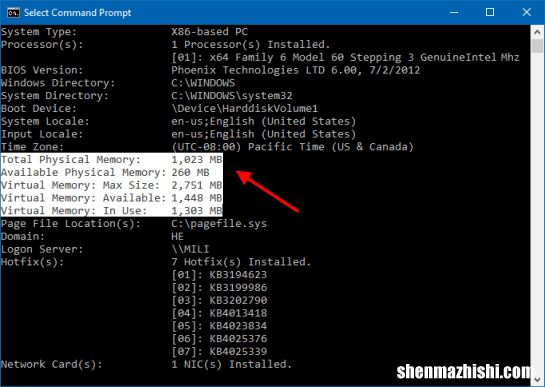Click the '\\MILI' logon server value
The height and width of the screenshot is (387, 545).
[x=190, y=249]
